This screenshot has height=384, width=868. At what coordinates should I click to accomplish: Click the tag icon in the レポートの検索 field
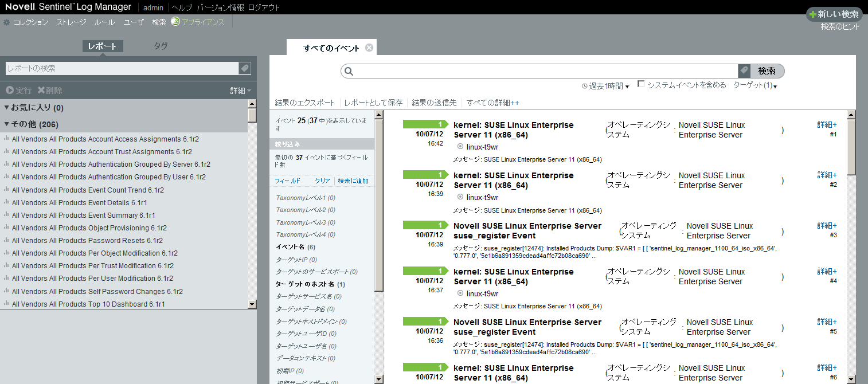click(x=245, y=68)
